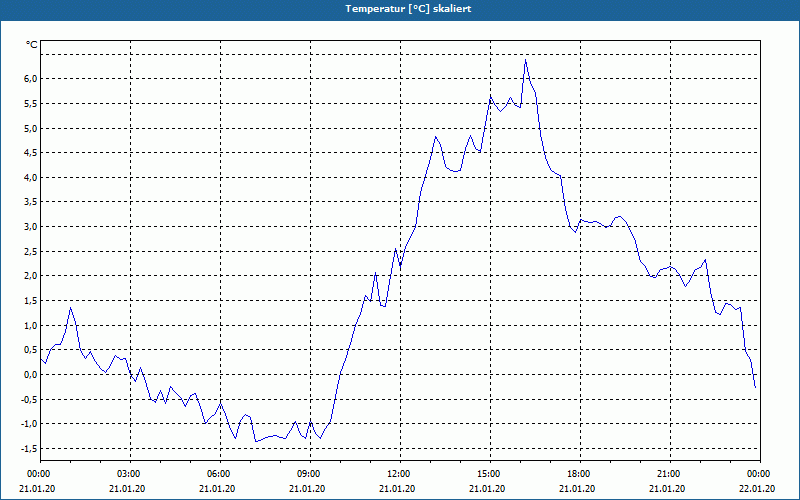
Task: Select the -0,5 y-axis tick label
Action: (29, 399)
